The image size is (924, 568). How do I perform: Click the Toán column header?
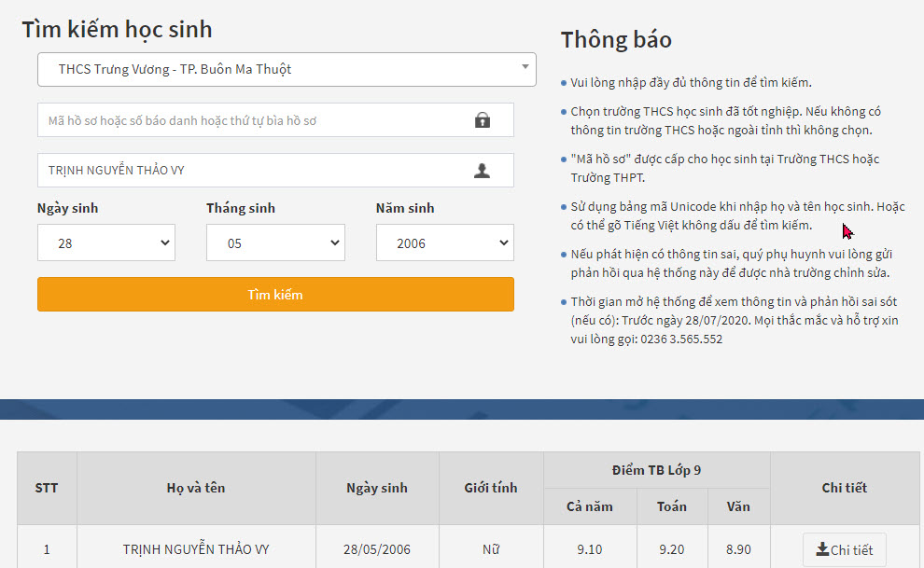(672, 506)
